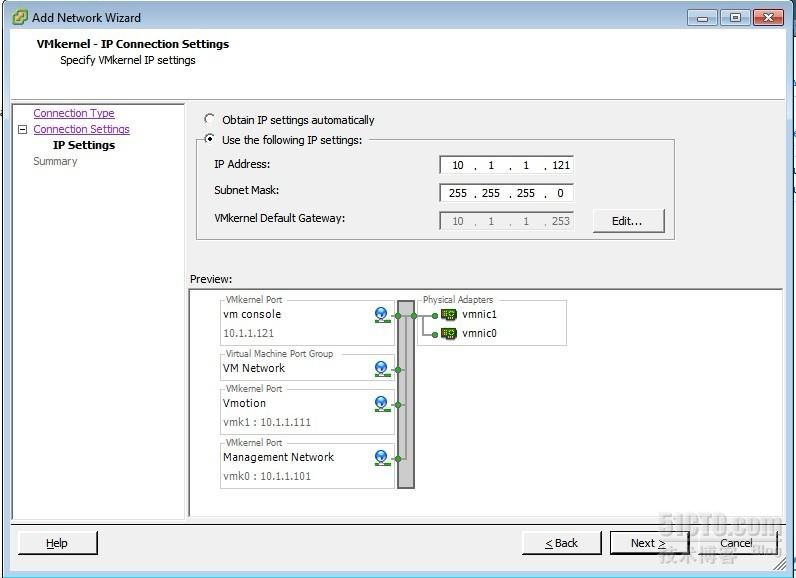
Task: Click the grey virtual switch bar
Action: [406, 394]
